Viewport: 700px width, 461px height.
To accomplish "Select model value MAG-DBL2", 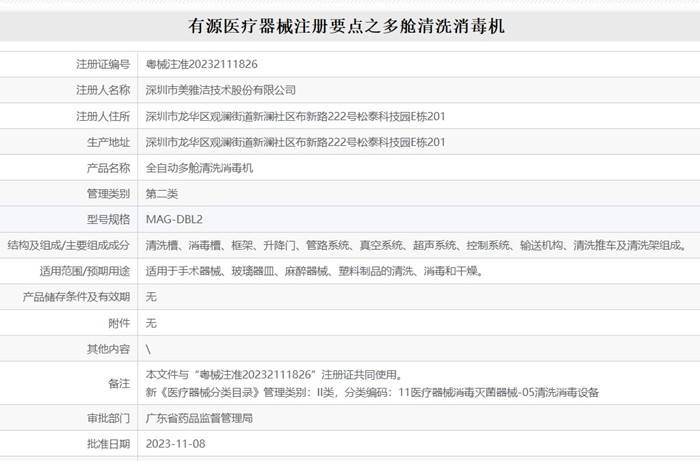I will point(174,220).
